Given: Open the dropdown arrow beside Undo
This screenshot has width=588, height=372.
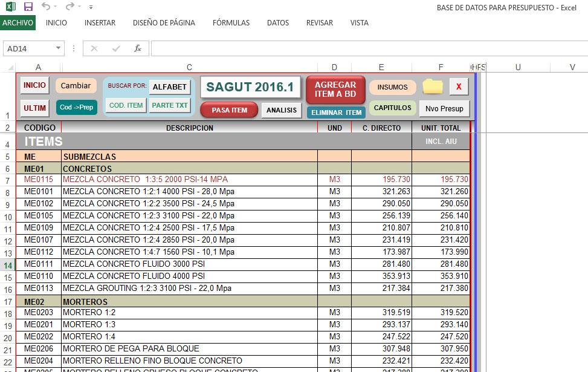Looking at the screenshot, I should (56, 7).
